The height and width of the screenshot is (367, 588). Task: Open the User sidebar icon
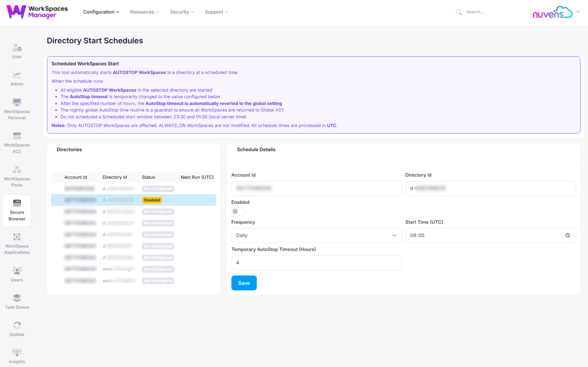point(17,48)
